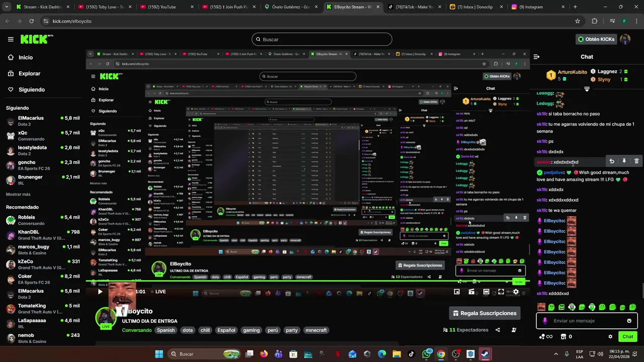
Task: Send message with green Chat button
Action: tap(628, 336)
